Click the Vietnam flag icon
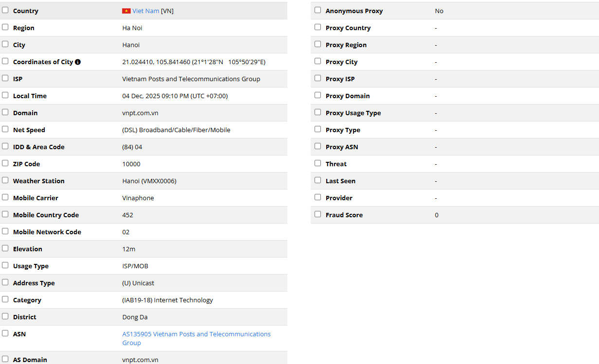The width and height of the screenshot is (599, 364). click(126, 11)
